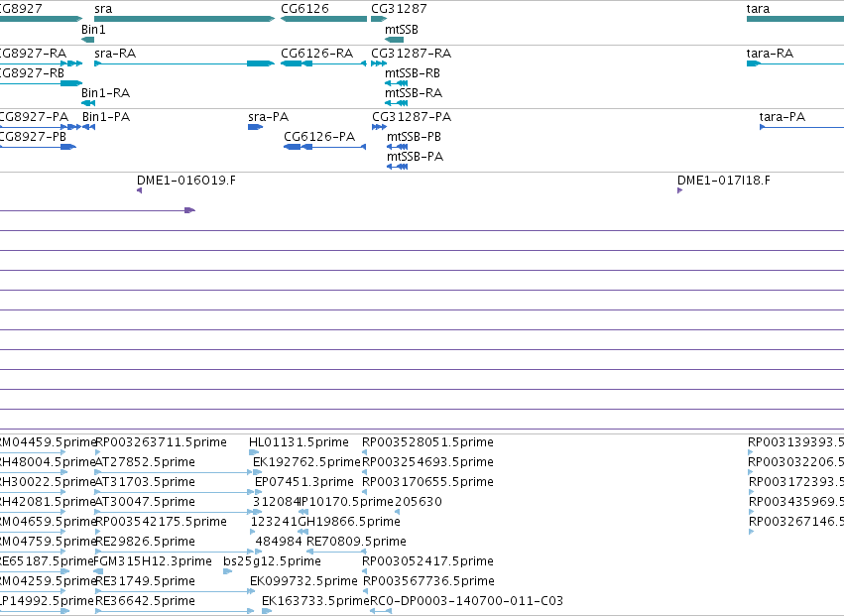Select the mtSSB-PA protein feature
844x616 pixels.
(x=398, y=167)
